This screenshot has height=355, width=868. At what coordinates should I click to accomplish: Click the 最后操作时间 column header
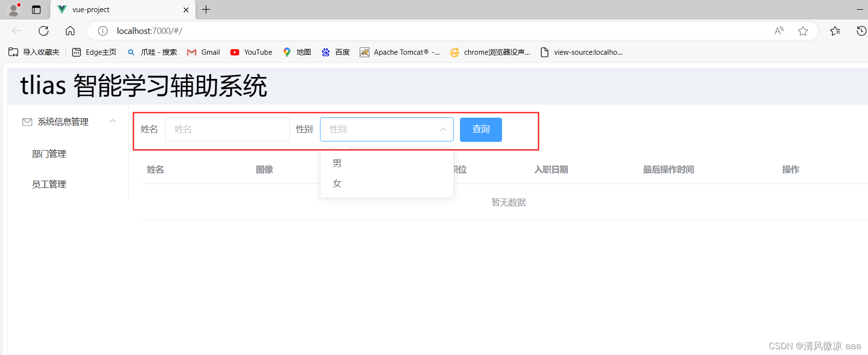click(x=669, y=170)
